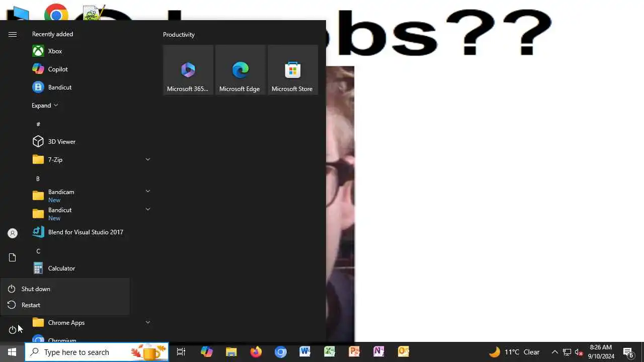Open Word from the taskbar
Image resolution: width=644 pixels, height=362 pixels.
[x=305, y=352]
